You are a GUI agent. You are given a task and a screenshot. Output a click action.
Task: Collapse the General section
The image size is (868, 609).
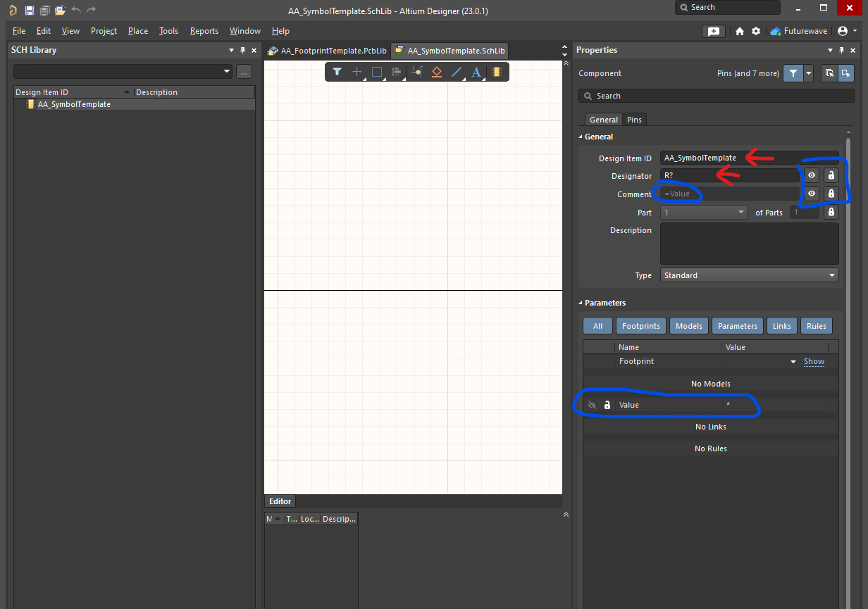click(581, 137)
